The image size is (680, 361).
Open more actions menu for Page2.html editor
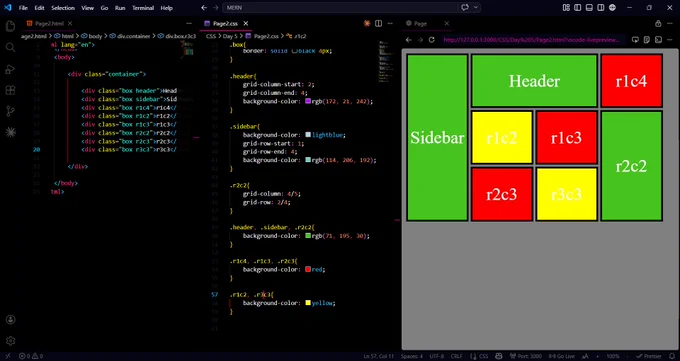click(x=189, y=23)
